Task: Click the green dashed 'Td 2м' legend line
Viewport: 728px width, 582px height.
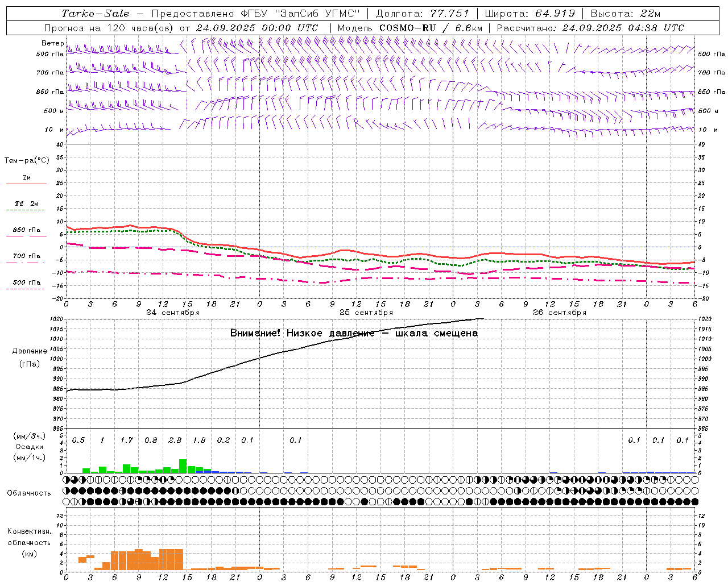Action: coord(26,210)
